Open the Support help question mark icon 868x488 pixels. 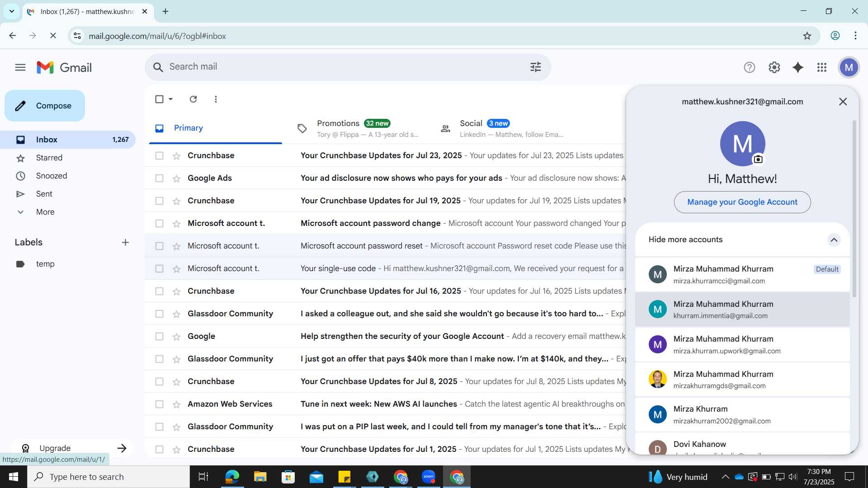[x=750, y=67]
